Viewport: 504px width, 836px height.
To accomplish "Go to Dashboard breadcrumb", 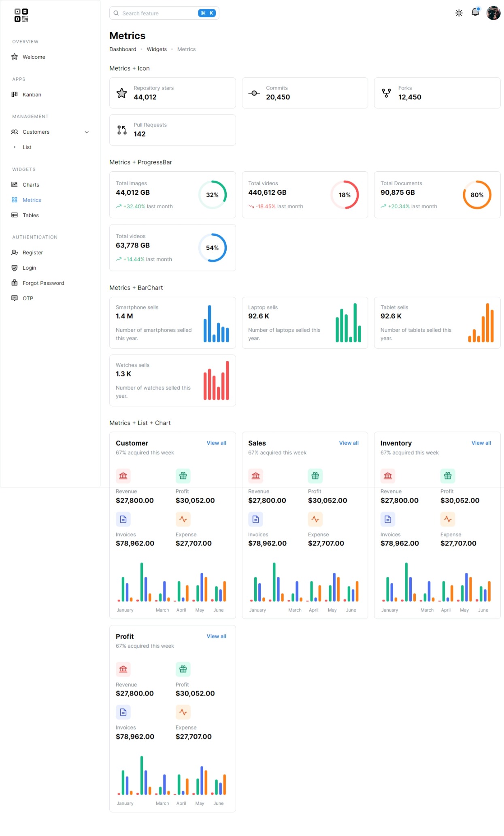I will [x=123, y=49].
